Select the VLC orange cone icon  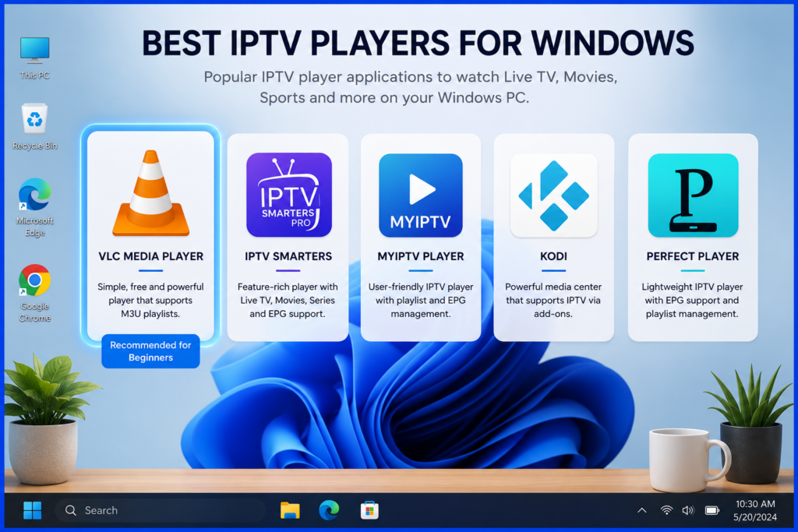[150, 193]
